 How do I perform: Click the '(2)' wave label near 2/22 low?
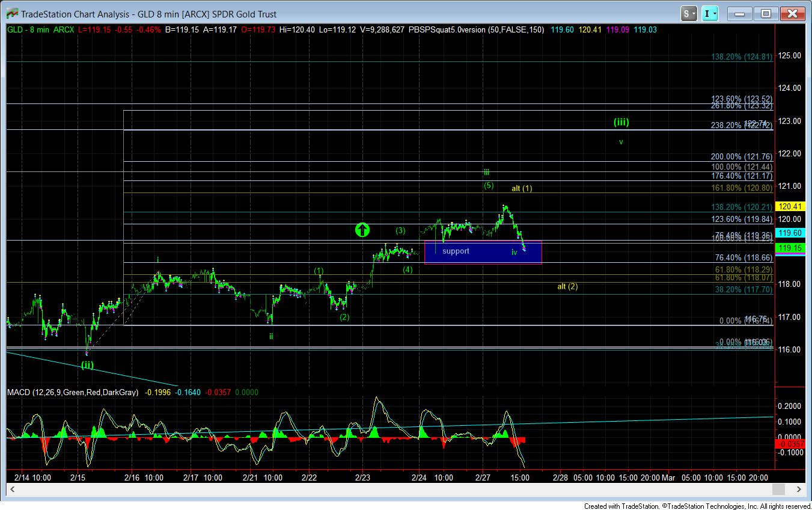point(344,317)
